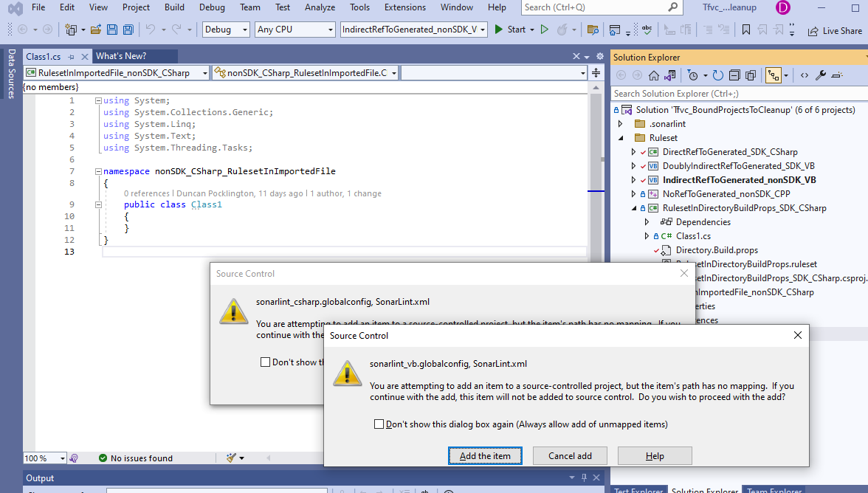Select the Save All toolbar icon

[127, 30]
